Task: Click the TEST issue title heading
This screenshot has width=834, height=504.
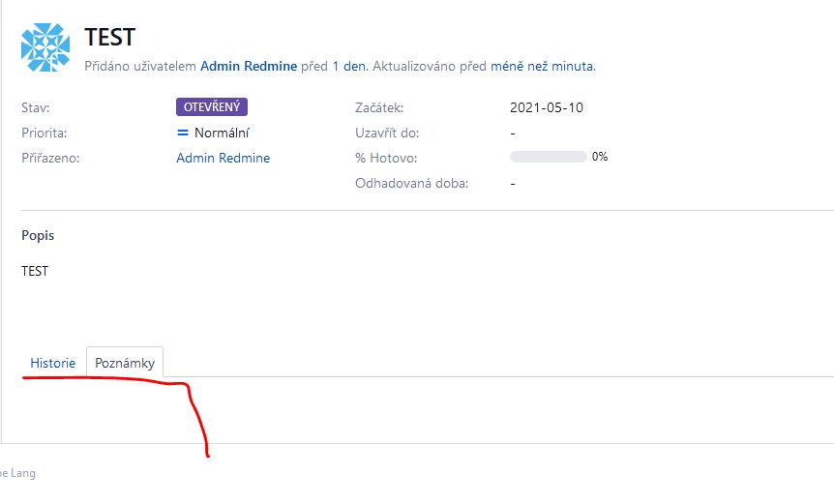Action: tap(110, 37)
